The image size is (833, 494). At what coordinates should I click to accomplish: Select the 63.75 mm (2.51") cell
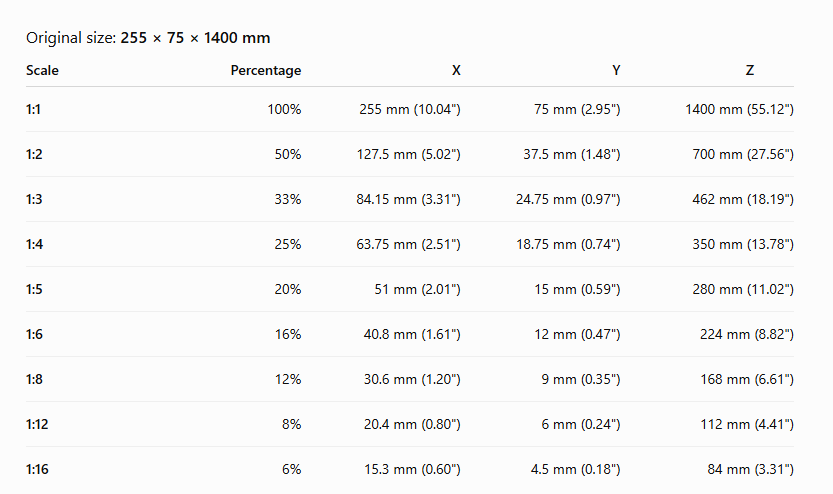tap(409, 244)
